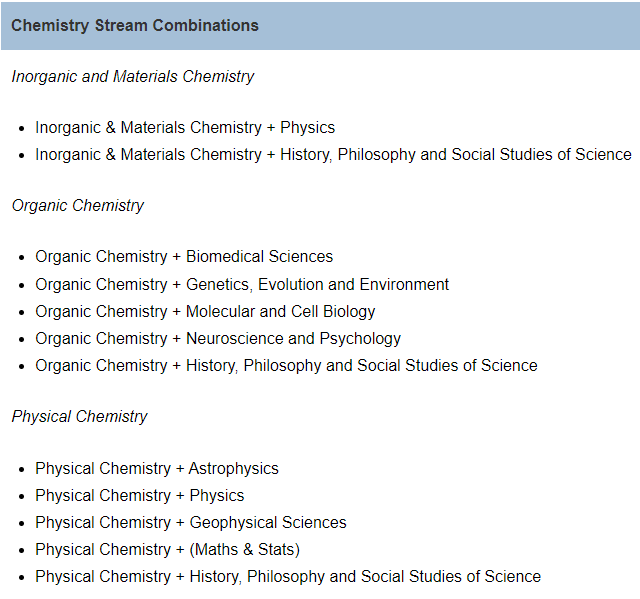The height and width of the screenshot is (599, 640).
Task: Click the Organic Chemistry italic heading
Action: (78, 206)
